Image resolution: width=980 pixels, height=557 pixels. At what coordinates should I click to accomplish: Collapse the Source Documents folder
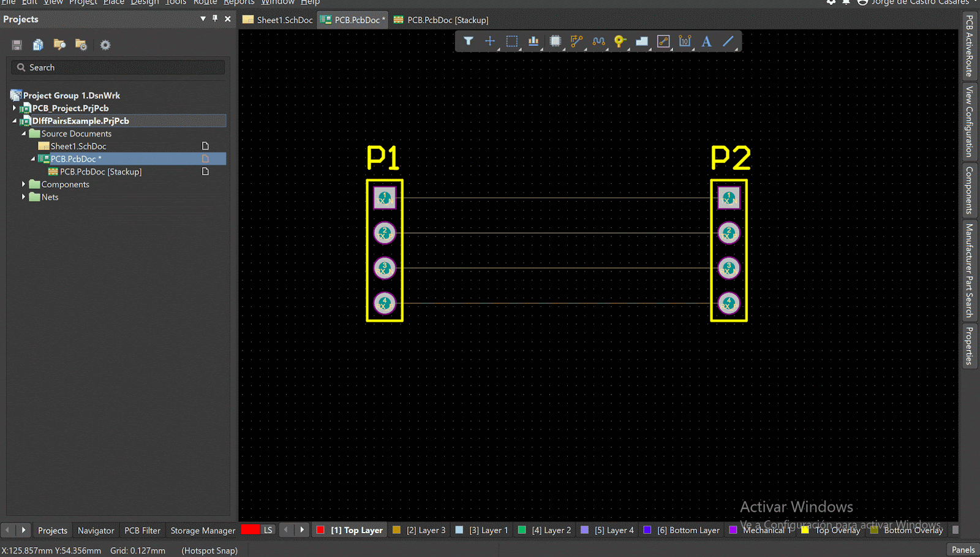click(24, 134)
